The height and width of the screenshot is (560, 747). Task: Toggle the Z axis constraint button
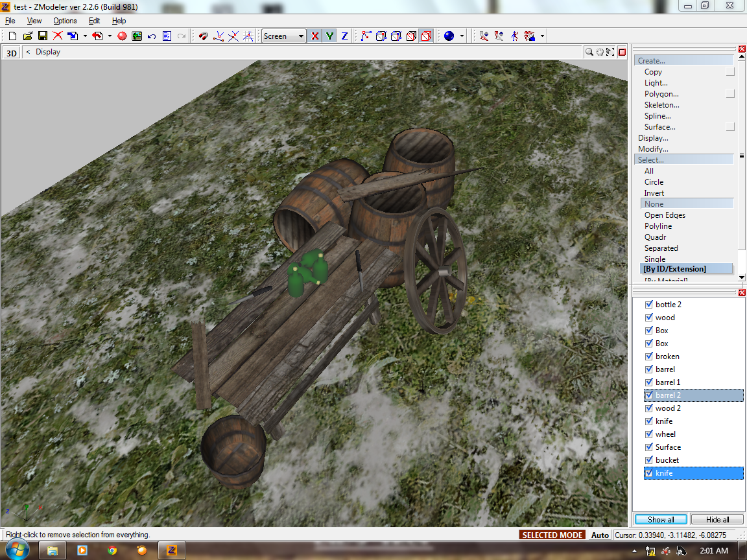[344, 36]
